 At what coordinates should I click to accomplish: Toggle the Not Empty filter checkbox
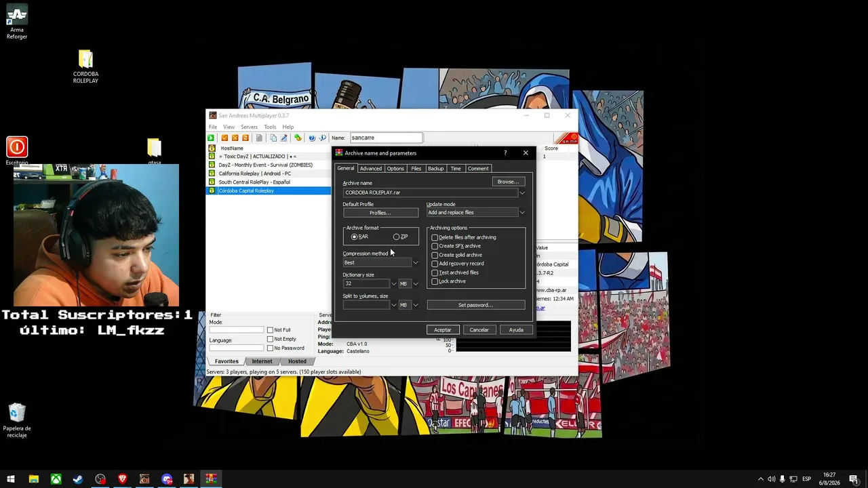pyautogui.click(x=281, y=339)
